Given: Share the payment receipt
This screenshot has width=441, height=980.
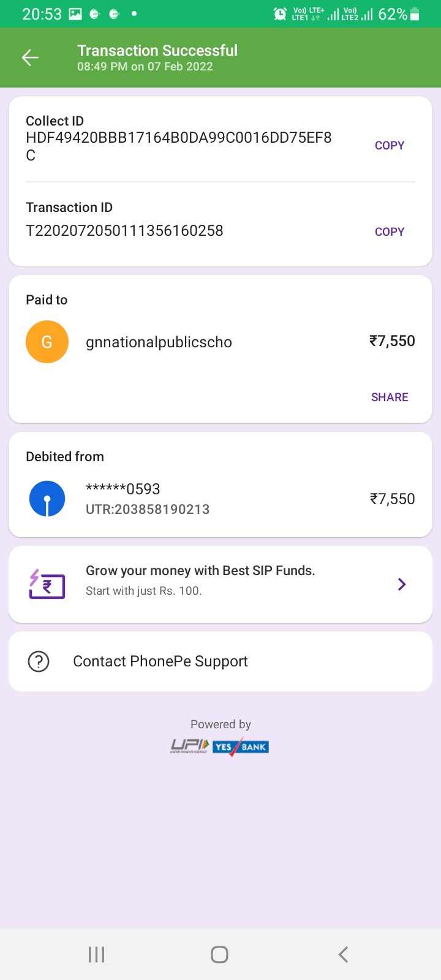Looking at the screenshot, I should (390, 398).
